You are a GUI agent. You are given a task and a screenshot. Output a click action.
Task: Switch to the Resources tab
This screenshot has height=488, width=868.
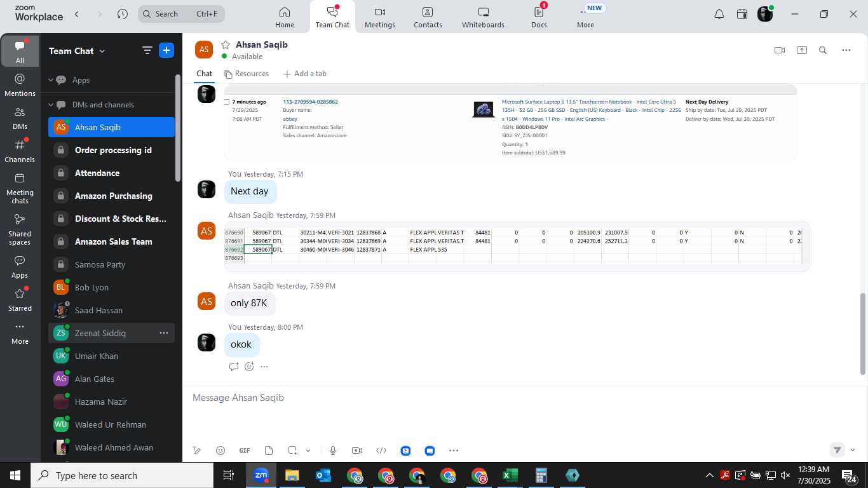pos(246,74)
